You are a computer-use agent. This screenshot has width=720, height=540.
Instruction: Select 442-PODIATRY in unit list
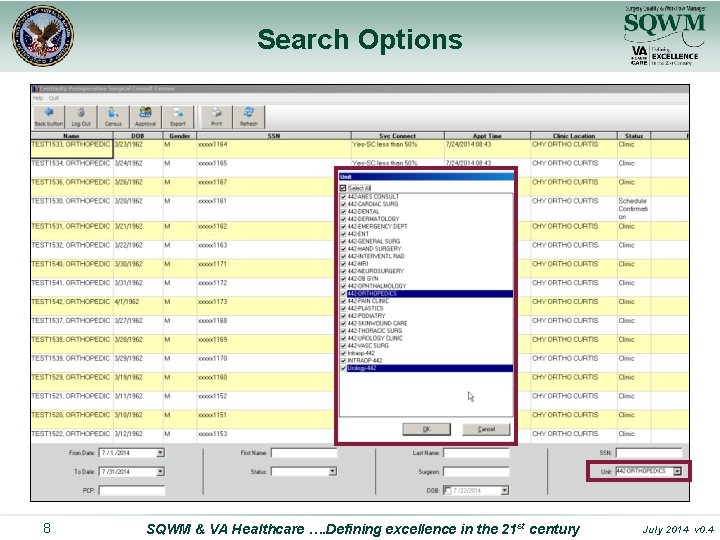(366, 315)
